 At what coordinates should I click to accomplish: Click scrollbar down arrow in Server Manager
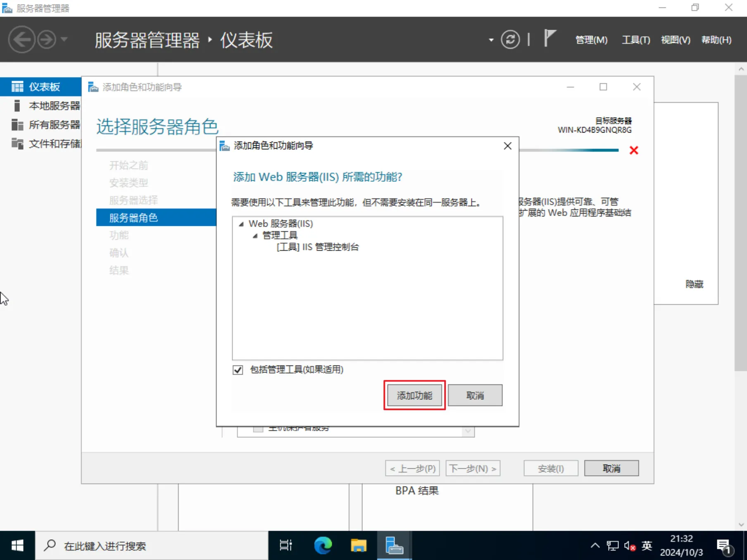[x=741, y=525]
